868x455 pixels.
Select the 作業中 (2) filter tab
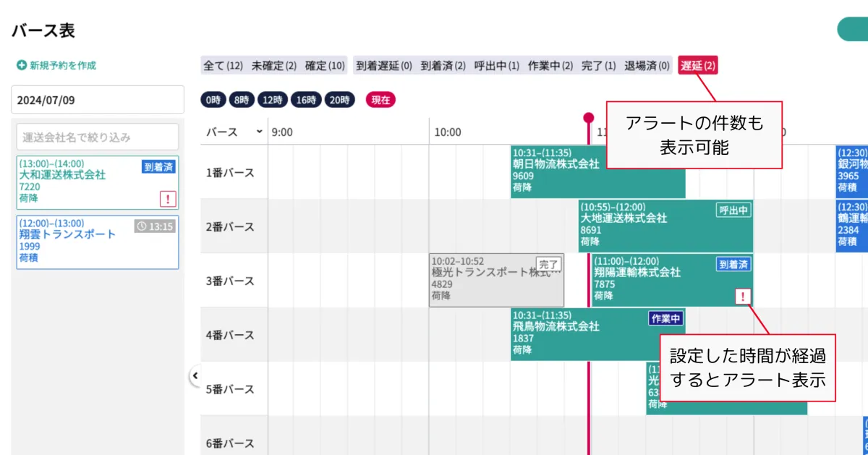tap(550, 66)
